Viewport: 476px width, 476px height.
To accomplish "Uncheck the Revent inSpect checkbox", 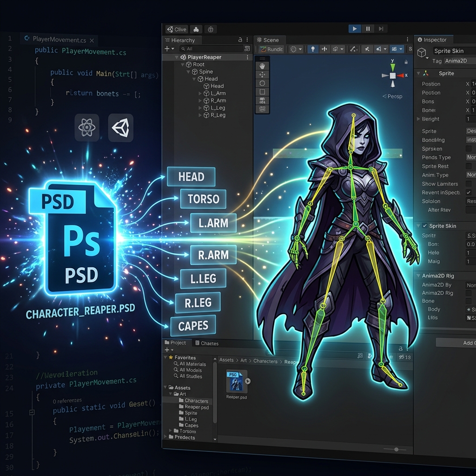I will (x=469, y=192).
